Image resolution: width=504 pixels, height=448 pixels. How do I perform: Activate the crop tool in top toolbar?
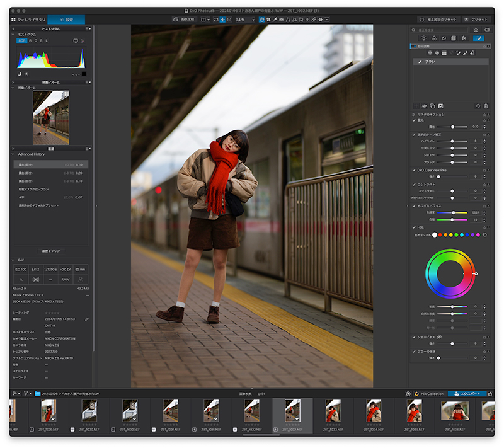(269, 20)
